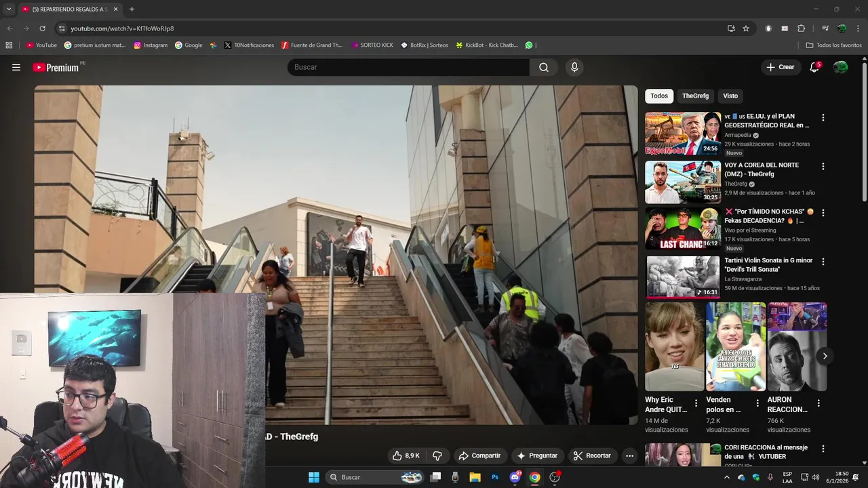Screen dimensions: 868x488
Task: Click the page vertical scrollbar
Action: [x=864, y=132]
